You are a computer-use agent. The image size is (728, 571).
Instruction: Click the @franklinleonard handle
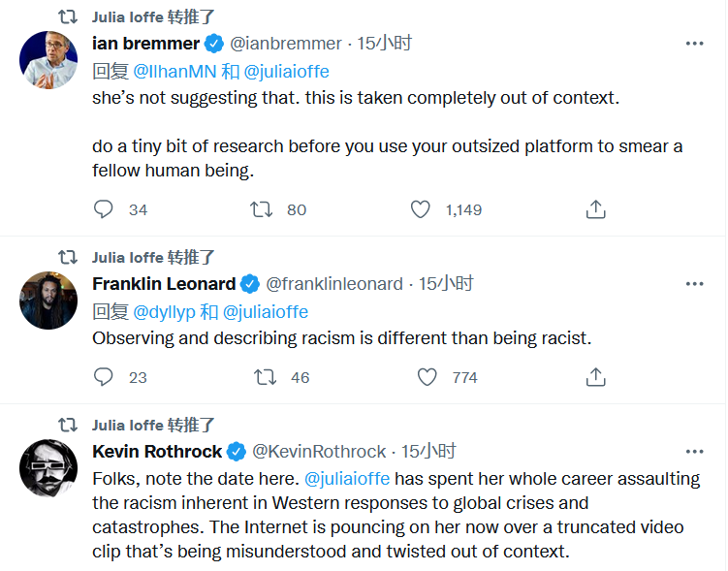(333, 284)
